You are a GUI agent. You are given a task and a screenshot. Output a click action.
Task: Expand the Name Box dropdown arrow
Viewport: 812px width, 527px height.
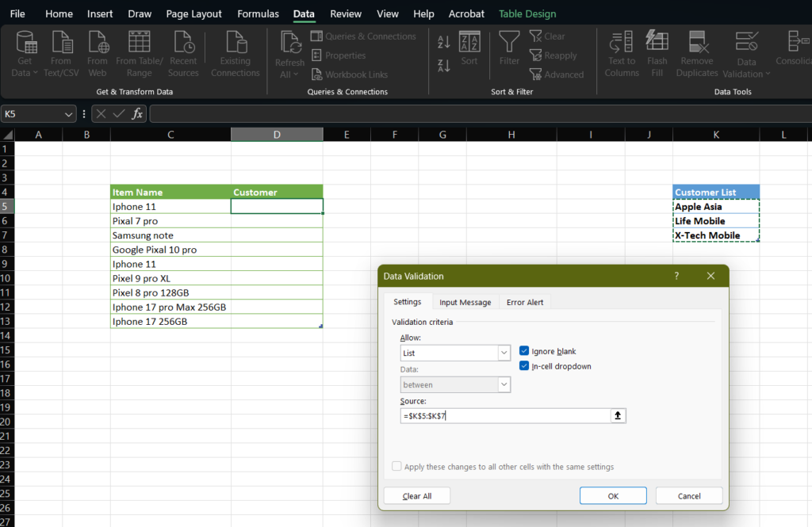click(70, 114)
